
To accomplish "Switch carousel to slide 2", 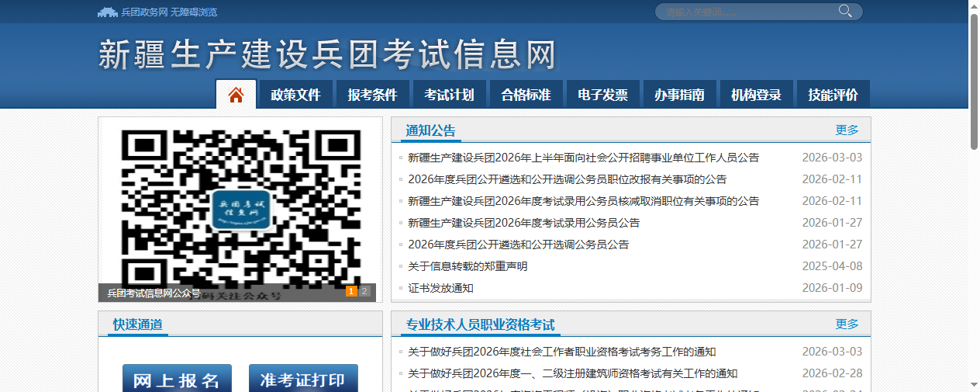I will [x=365, y=291].
